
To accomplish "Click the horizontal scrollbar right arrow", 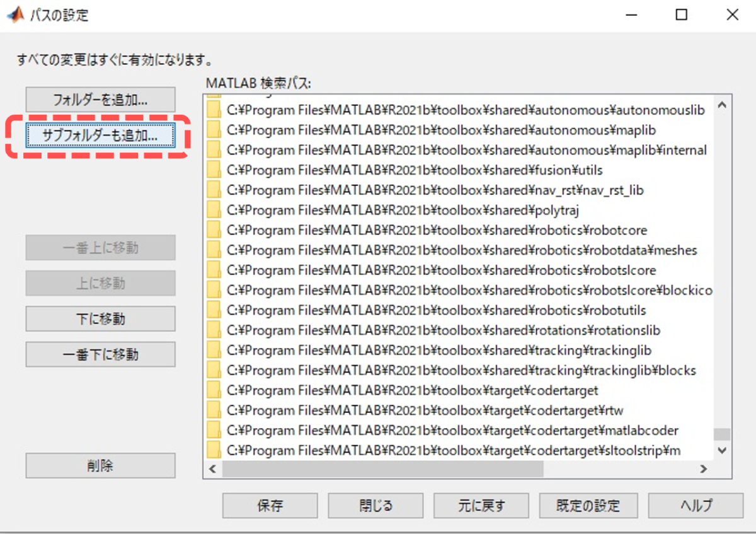I will [x=704, y=469].
